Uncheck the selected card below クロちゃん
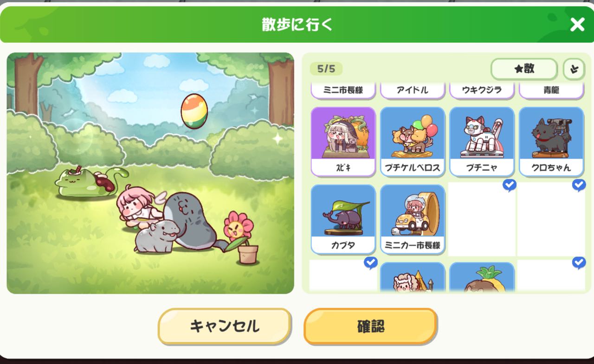The height and width of the screenshot is (364, 594). pos(551,218)
